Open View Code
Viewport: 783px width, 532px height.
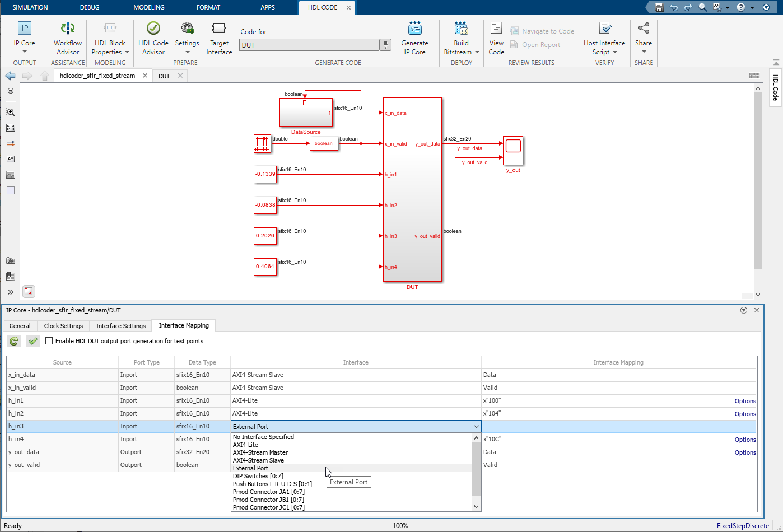pos(496,38)
